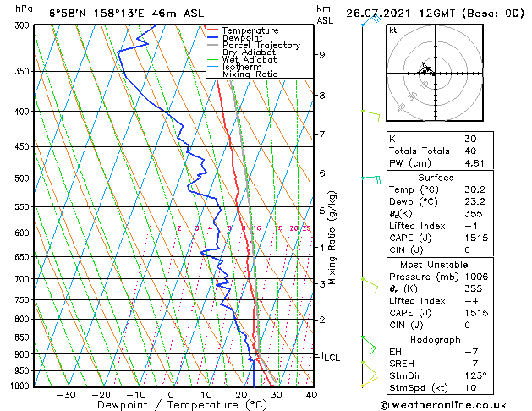Click the 'EH' row label

(395, 352)
